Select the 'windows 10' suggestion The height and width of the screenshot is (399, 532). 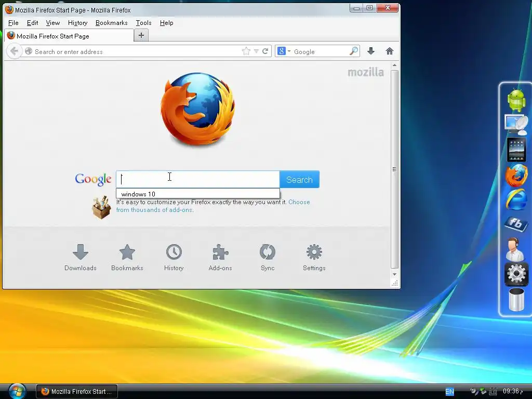(x=198, y=194)
